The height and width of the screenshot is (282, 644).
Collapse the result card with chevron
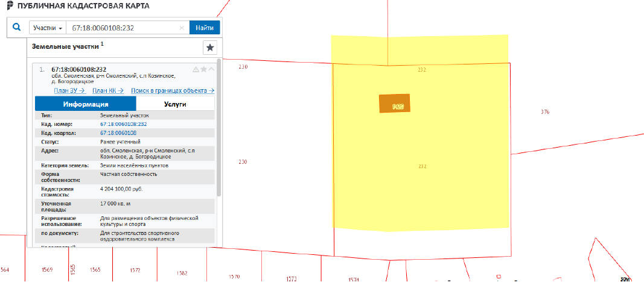coord(211,69)
